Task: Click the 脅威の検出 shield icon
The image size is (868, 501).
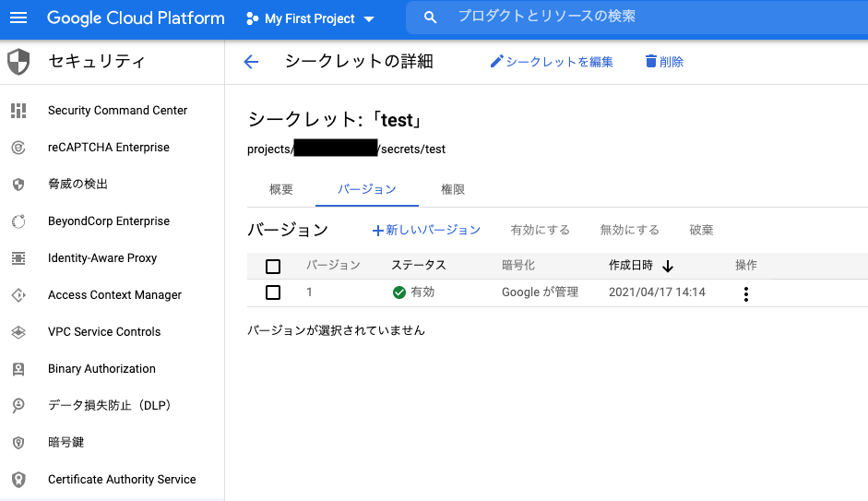Action: tap(18, 185)
